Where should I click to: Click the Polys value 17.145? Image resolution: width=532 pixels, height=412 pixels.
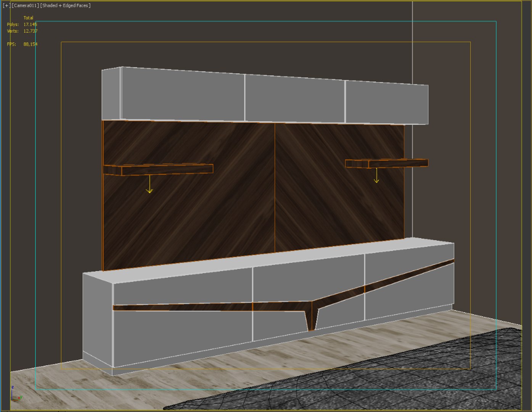click(31, 24)
